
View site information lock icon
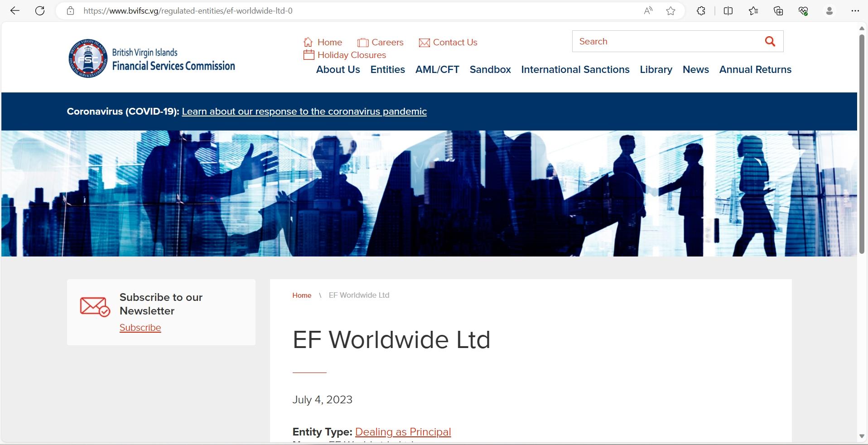point(70,11)
